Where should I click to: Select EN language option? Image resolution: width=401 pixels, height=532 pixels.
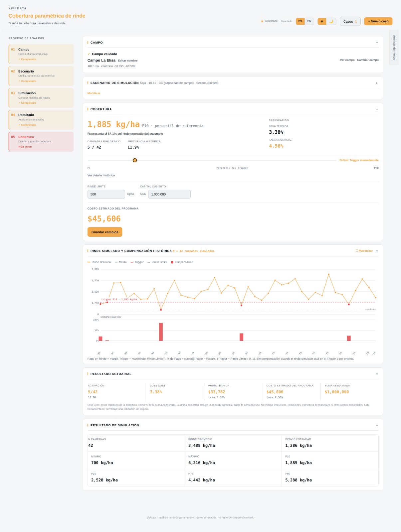pyautogui.click(x=309, y=21)
